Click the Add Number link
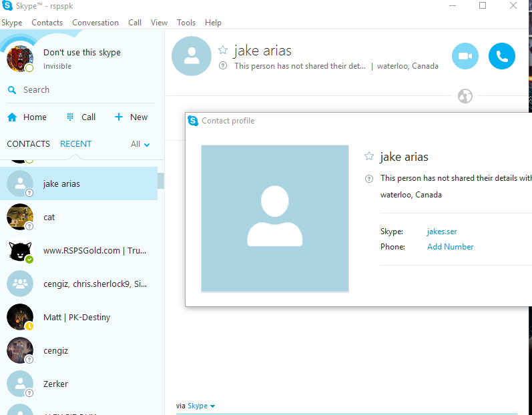Image resolution: width=532 pixels, height=415 pixels. [x=451, y=247]
